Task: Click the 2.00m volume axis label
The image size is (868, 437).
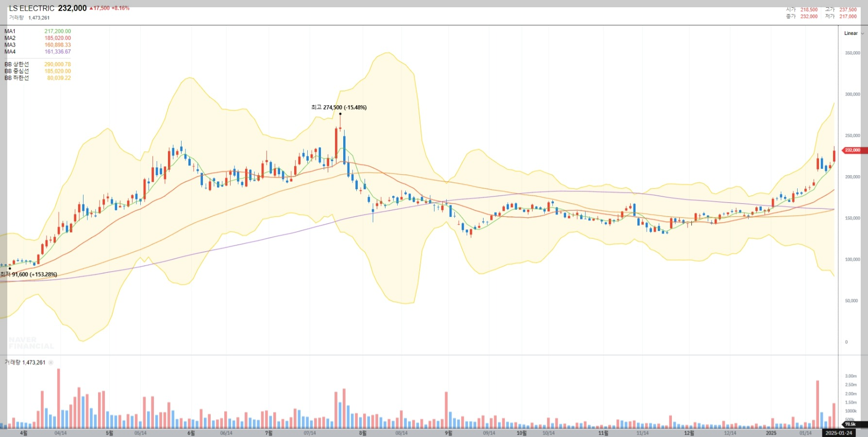Action: 851,393
